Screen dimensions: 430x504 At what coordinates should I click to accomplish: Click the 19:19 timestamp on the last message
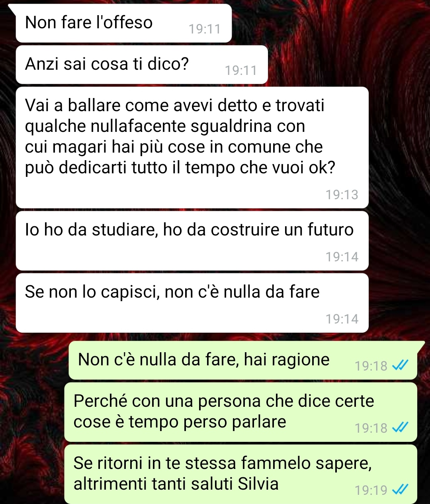(371, 490)
